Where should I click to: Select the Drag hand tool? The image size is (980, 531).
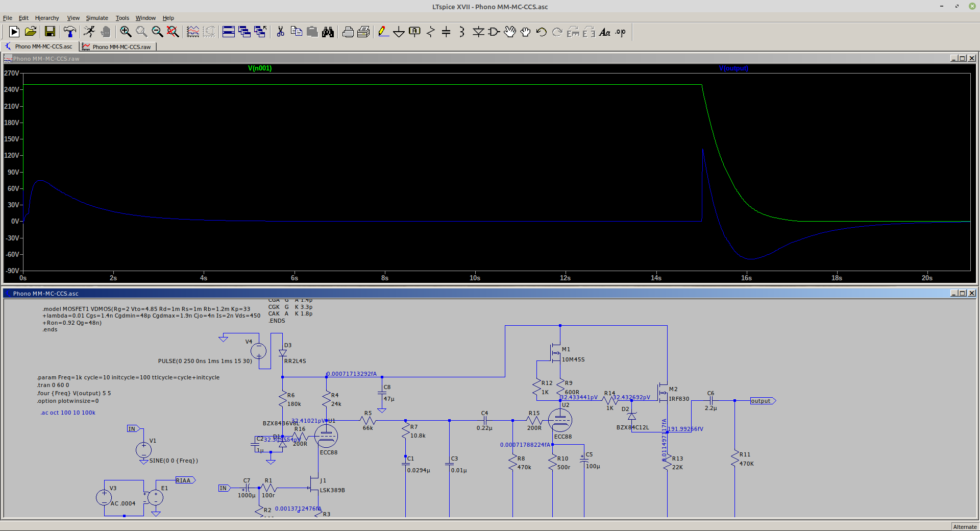(526, 32)
